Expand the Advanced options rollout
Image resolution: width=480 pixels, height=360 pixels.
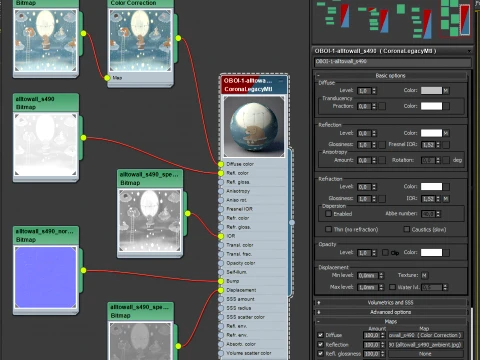tap(391, 312)
